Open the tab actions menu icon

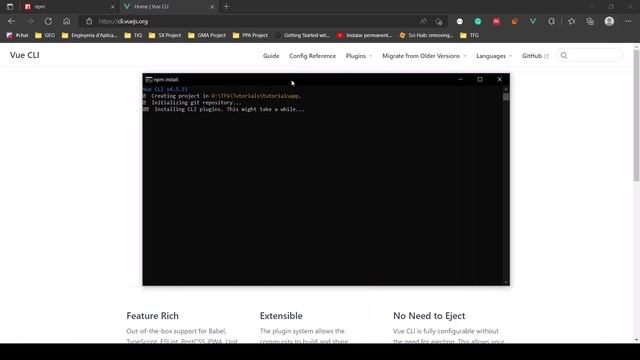[x=10, y=7]
